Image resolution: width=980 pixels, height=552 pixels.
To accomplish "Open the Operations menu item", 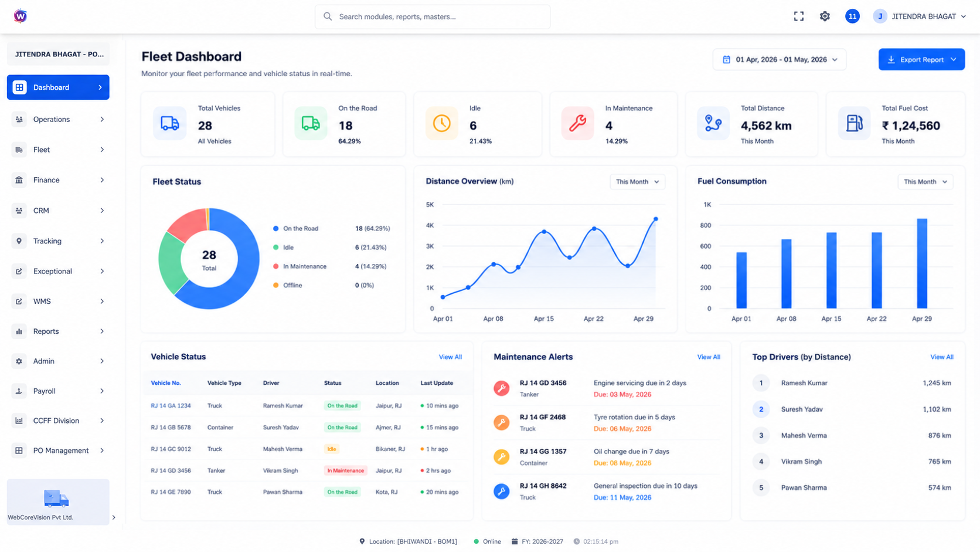I will (x=58, y=119).
